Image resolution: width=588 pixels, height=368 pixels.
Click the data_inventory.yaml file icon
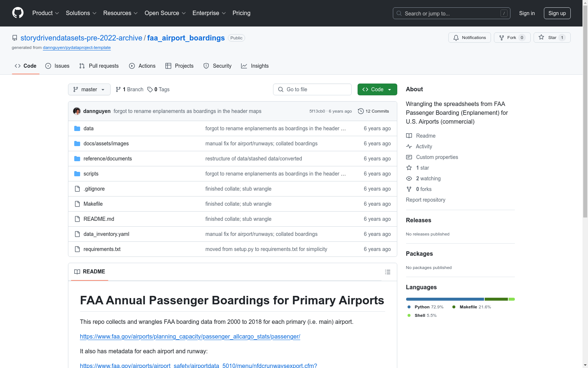(77, 234)
